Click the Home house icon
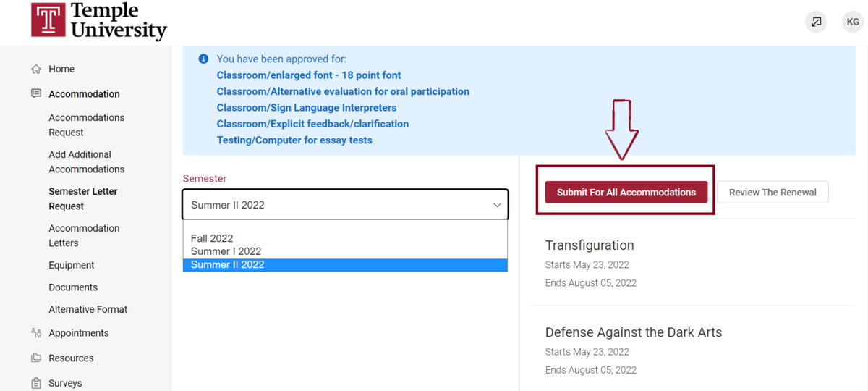This screenshot has width=868, height=391. (36, 69)
